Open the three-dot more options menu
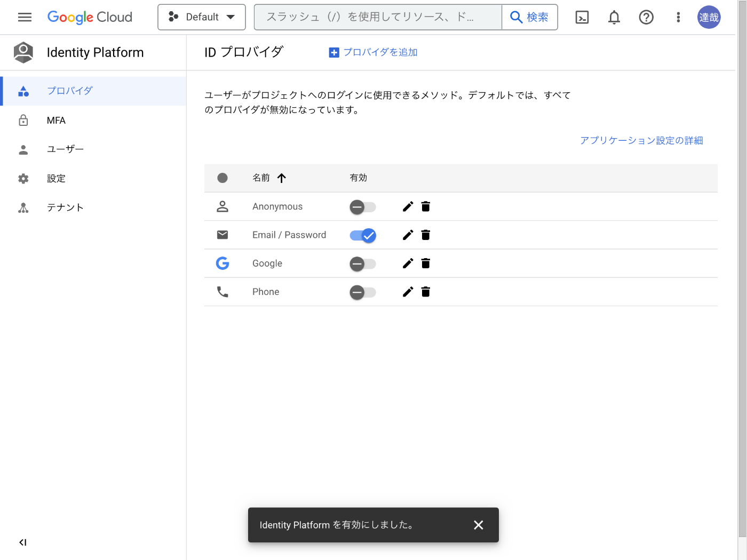The image size is (747, 560). [678, 18]
